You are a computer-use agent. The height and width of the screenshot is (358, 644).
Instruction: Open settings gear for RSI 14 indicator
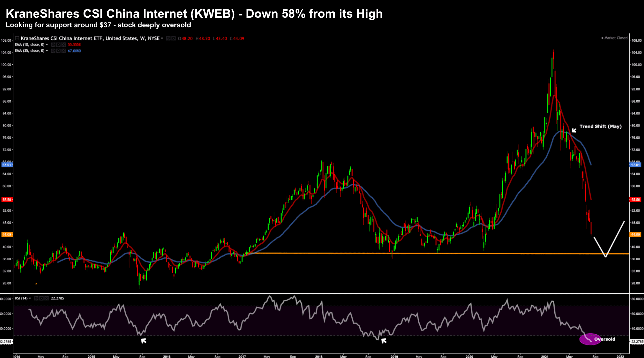tap(41, 298)
